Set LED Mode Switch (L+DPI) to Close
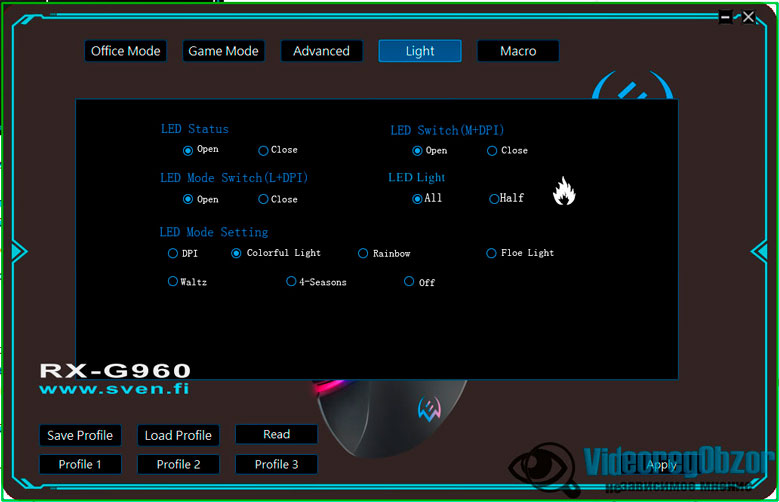The height and width of the screenshot is (502, 779). click(x=263, y=199)
